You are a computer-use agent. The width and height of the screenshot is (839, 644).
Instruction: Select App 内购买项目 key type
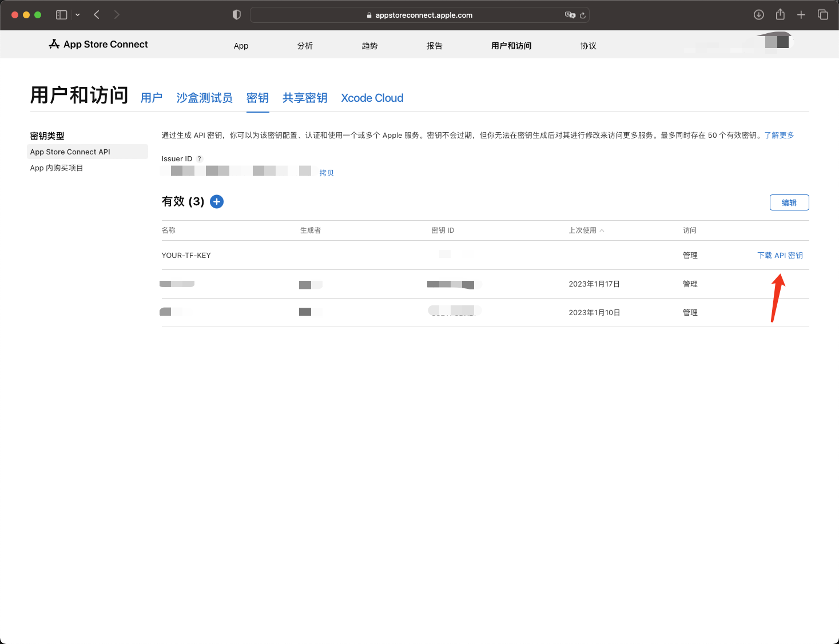(57, 168)
